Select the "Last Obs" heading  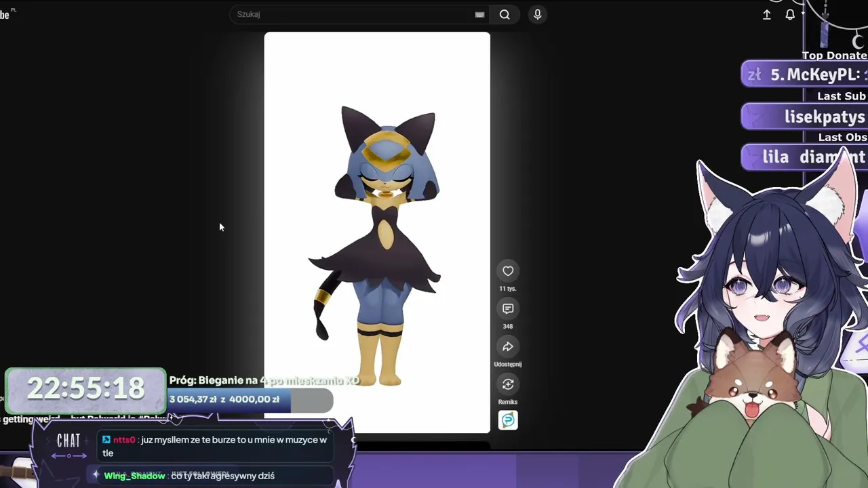click(x=842, y=138)
